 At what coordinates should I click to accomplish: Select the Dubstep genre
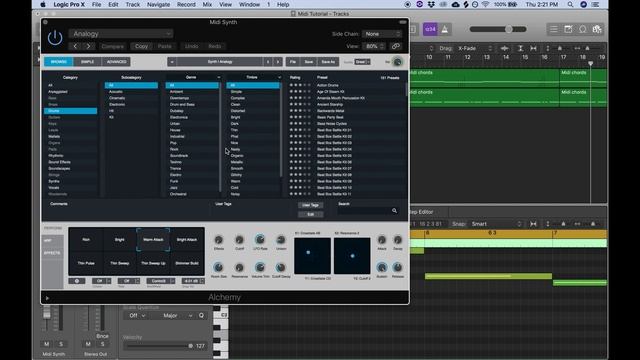coord(176,111)
